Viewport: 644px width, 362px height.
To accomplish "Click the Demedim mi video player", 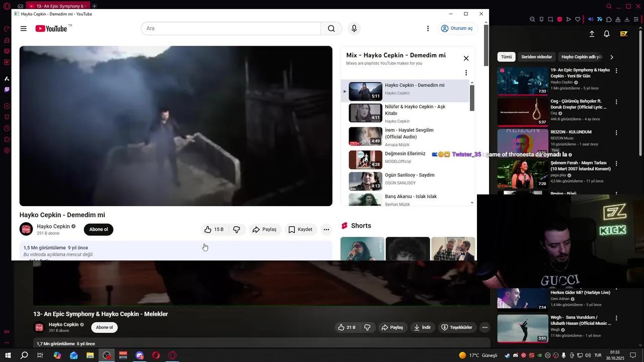I will coord(176,126).
